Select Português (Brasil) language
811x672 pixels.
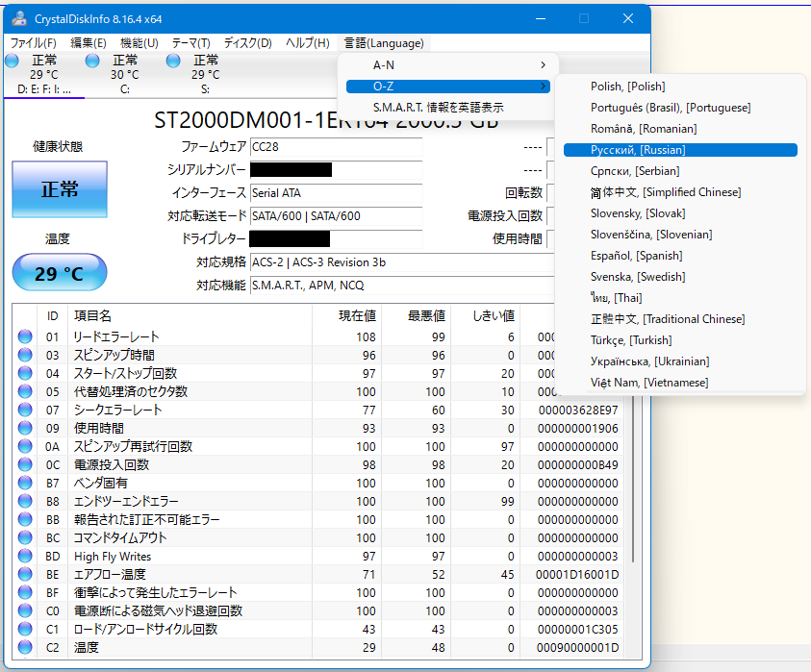tap(680, 108)
